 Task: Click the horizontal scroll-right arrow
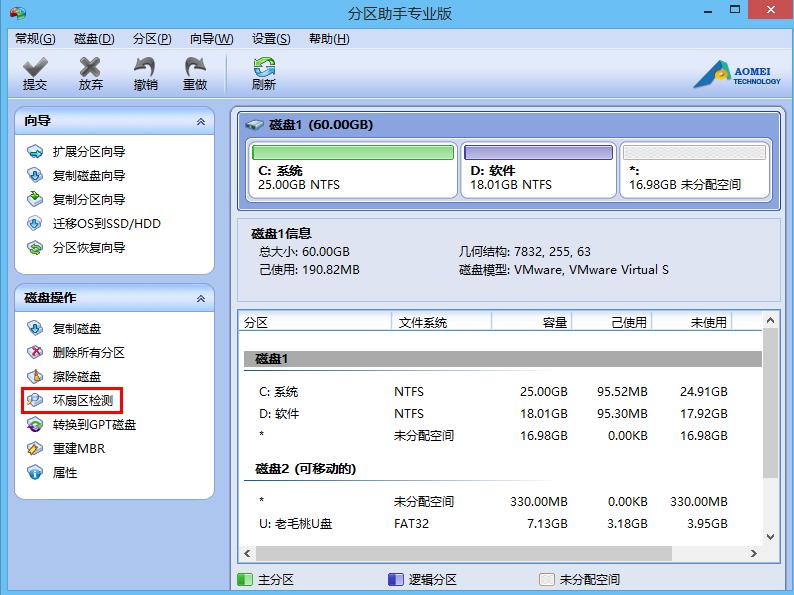coord(753,553)
